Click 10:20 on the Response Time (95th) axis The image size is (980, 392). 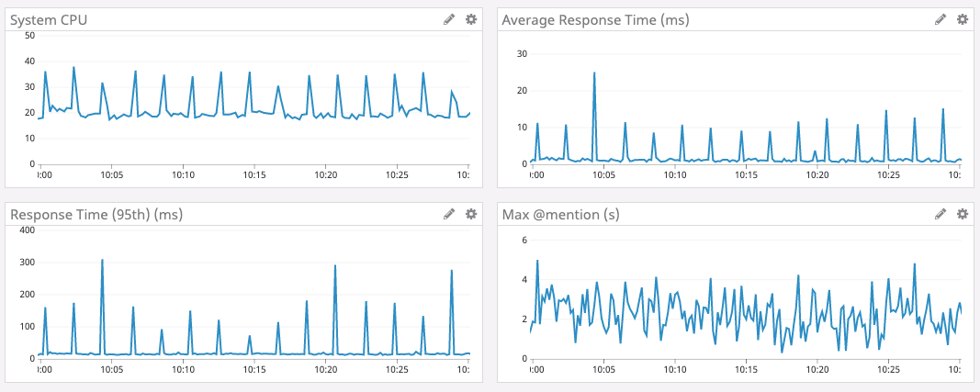(x=326, y=369)
